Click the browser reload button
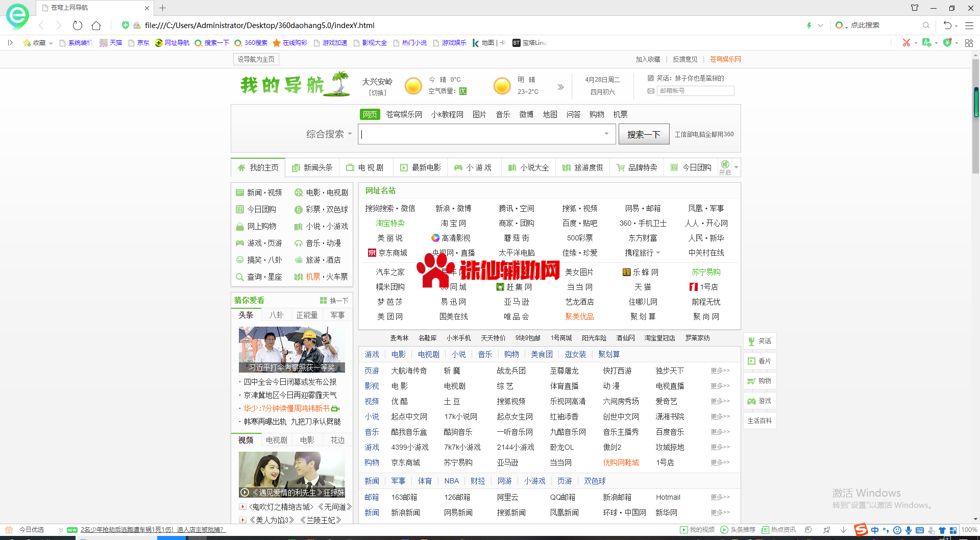The height and width of the screenshot is (540, 980). 77,25
